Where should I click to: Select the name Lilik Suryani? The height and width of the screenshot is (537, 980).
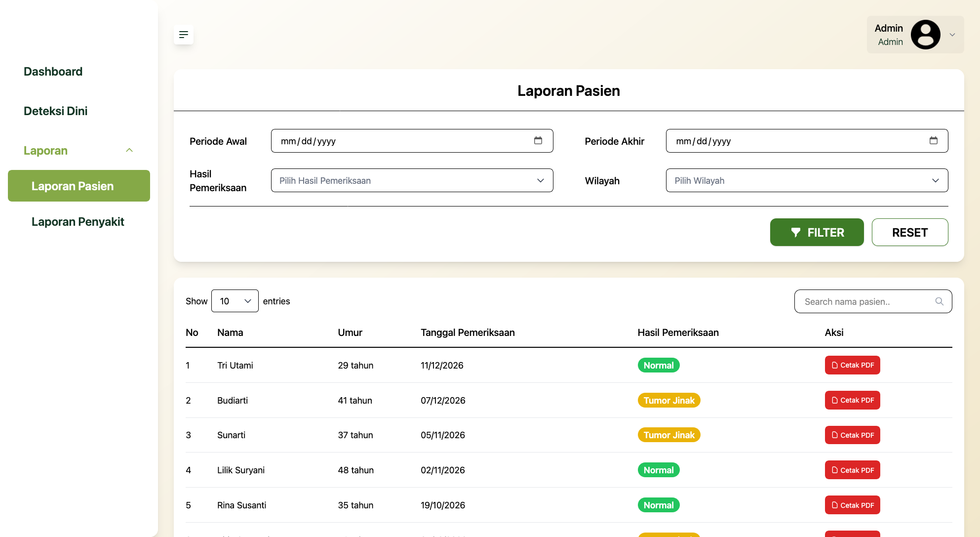[241, 470]
